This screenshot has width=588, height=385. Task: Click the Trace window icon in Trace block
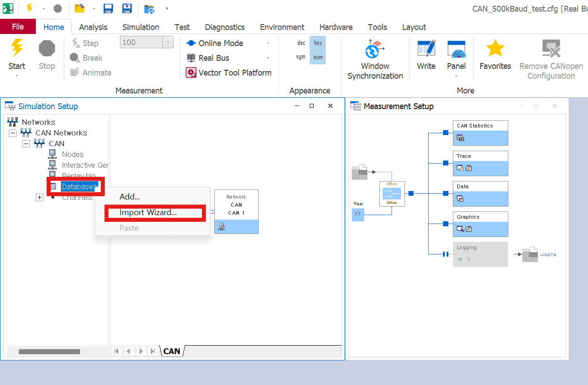pos(460,168)
